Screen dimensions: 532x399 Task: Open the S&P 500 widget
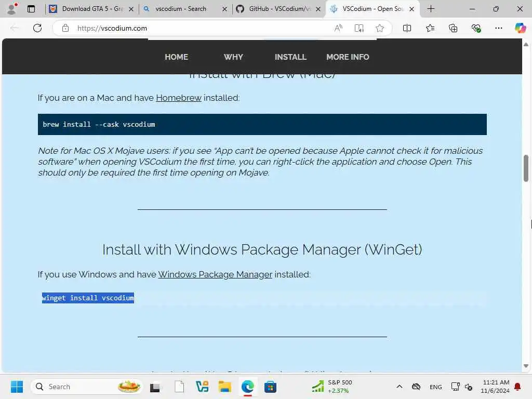click(332, 387)
